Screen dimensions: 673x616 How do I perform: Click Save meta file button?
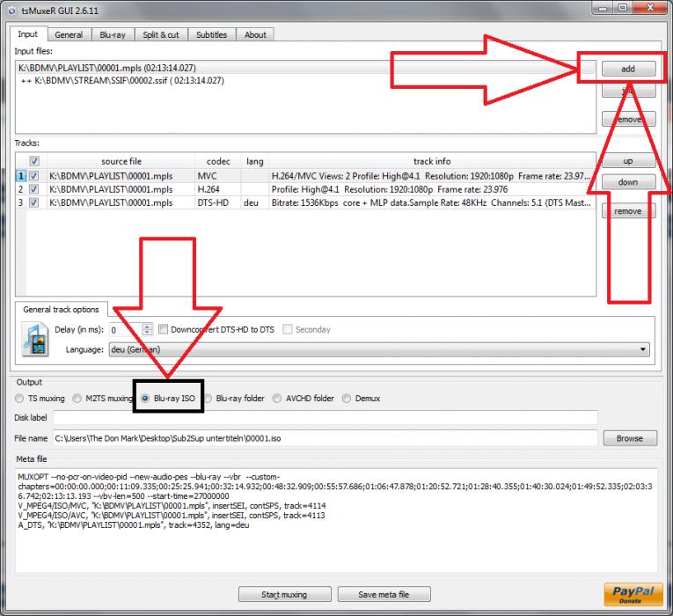[384, 595]
